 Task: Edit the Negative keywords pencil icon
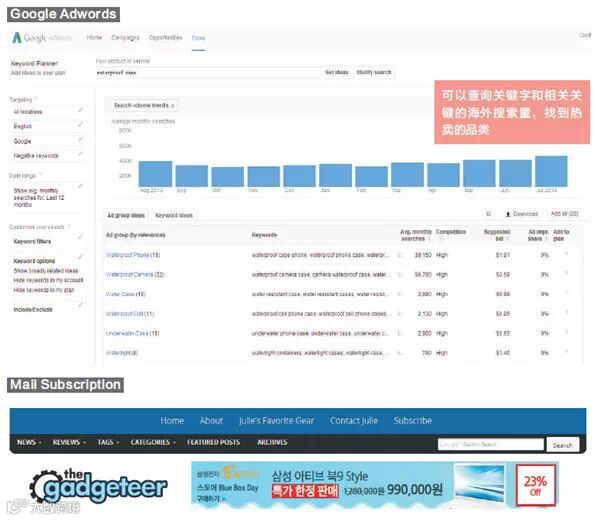[x=80, y=154]
